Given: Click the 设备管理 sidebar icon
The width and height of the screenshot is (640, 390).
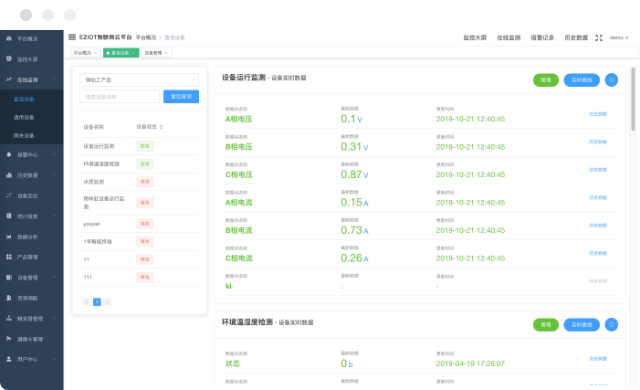Looking at the screenshot, I should point(9,277).
